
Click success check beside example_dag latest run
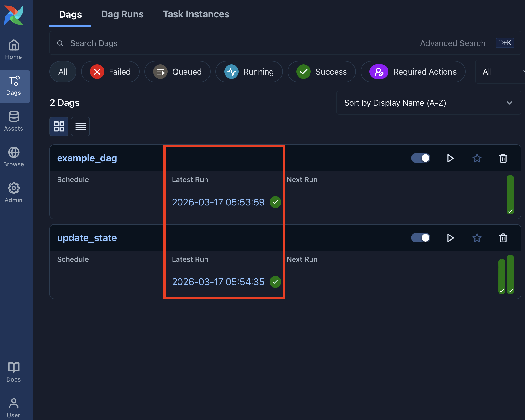(275, 202)
